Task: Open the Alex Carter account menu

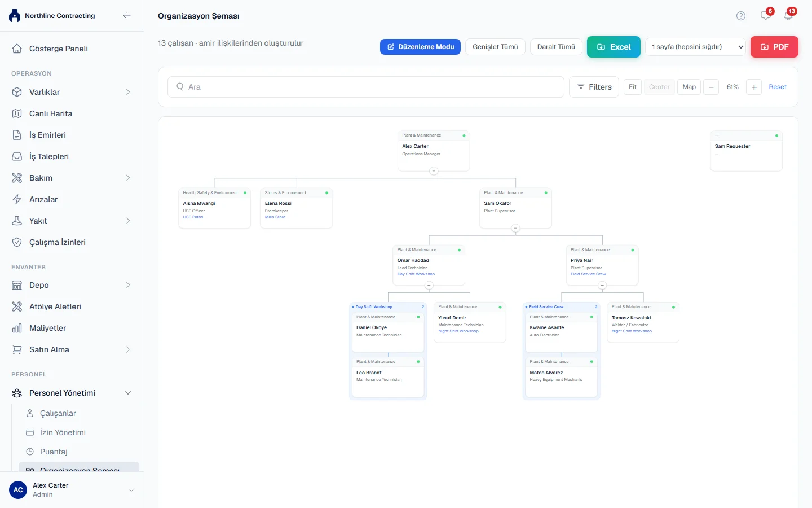Action: 72,490
